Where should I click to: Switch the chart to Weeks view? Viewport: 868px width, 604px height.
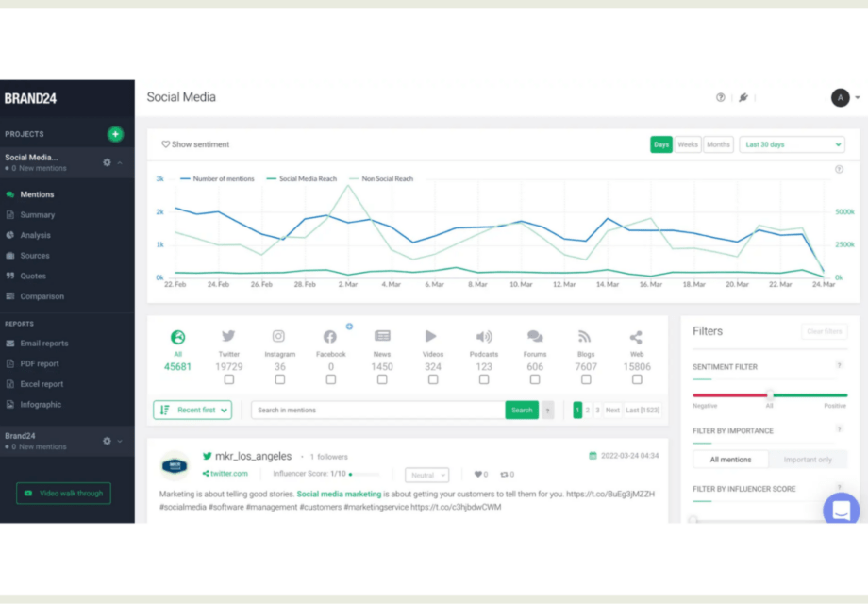pos(688,144)
